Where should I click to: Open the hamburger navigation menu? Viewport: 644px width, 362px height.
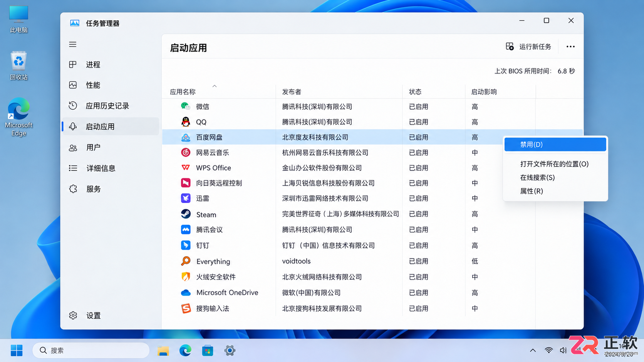[x=73, y=44]
